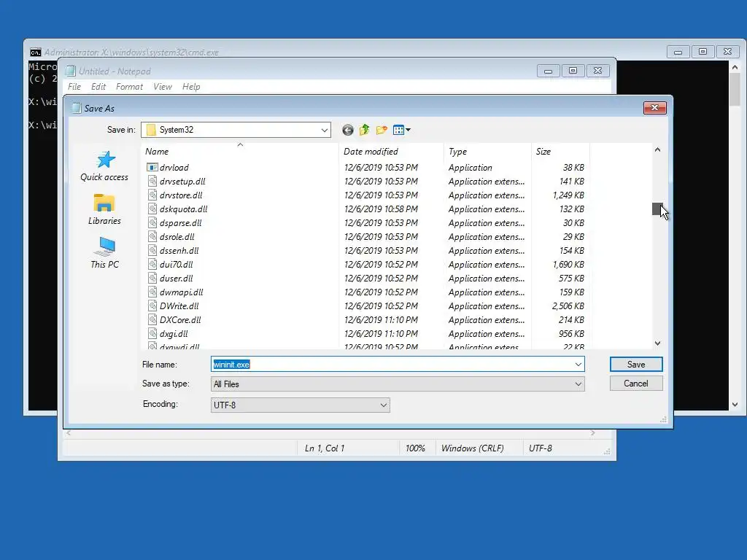This screenshot has height=560, width=747.
Task: Click the cmd.exe title bar icon
Action: (x=35, y=52)
